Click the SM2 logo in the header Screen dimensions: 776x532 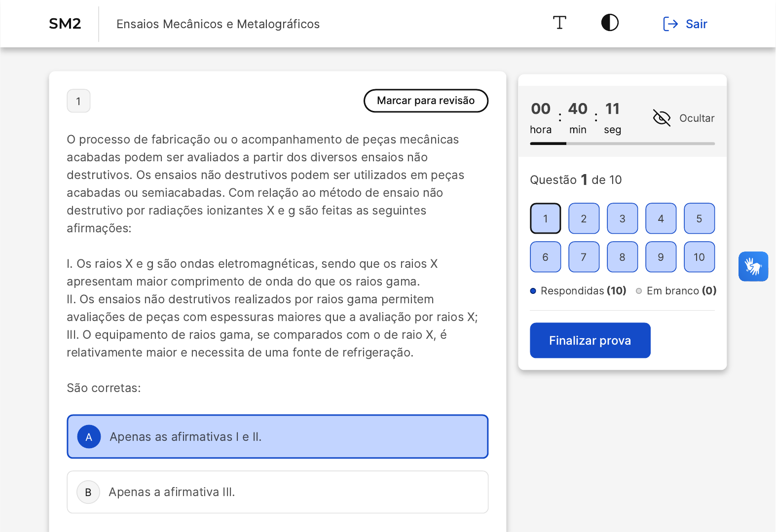point(65,24)
